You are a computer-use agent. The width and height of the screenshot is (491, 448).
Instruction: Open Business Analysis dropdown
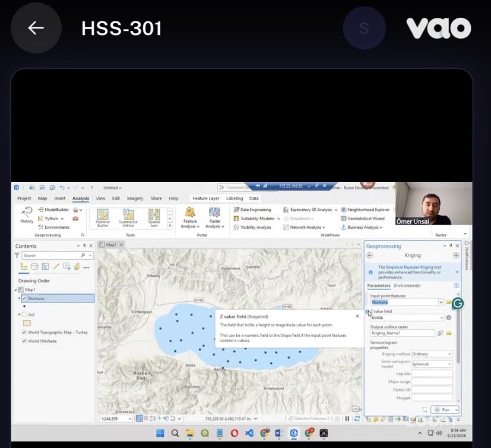[381, 228]
